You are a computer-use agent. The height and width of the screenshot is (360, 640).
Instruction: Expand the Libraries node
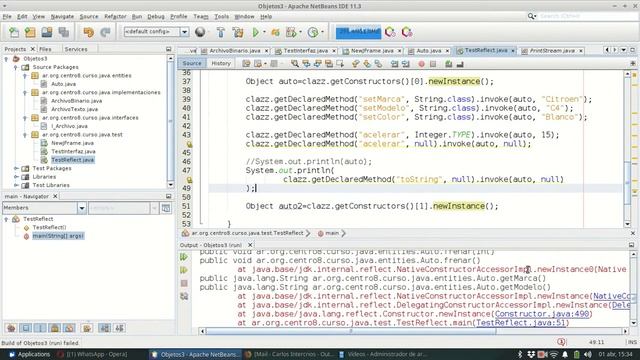click(x=16, y=177)
